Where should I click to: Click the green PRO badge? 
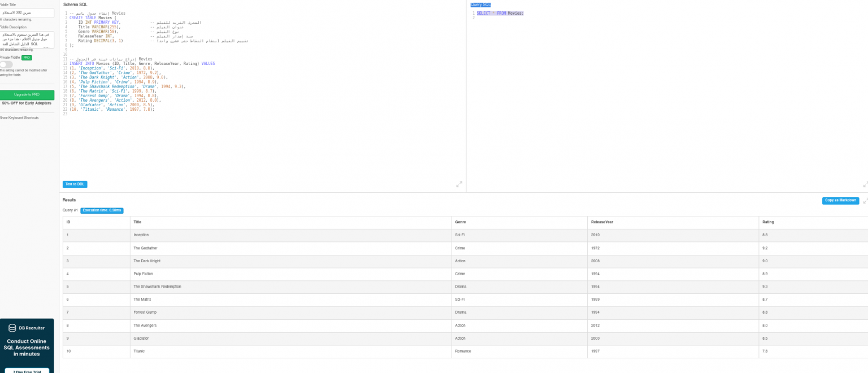(x=27, y=58)
